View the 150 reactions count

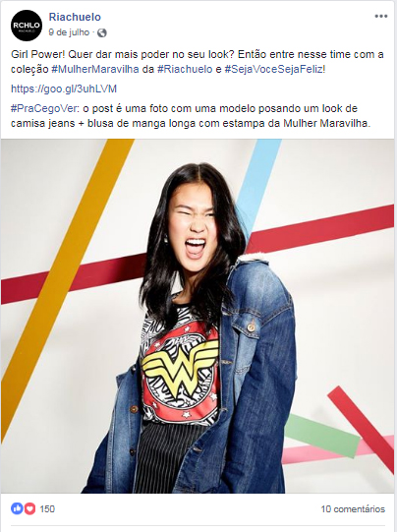tap(47, 509)
